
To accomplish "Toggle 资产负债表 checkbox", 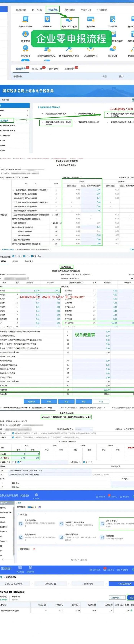I will coord(13,256).
